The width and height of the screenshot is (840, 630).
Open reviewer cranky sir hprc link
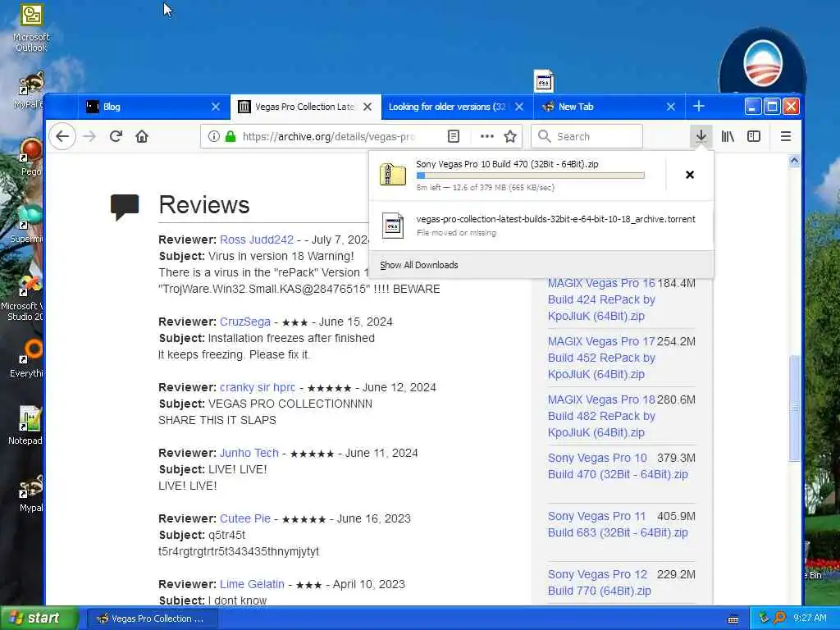tap(257, 387)
